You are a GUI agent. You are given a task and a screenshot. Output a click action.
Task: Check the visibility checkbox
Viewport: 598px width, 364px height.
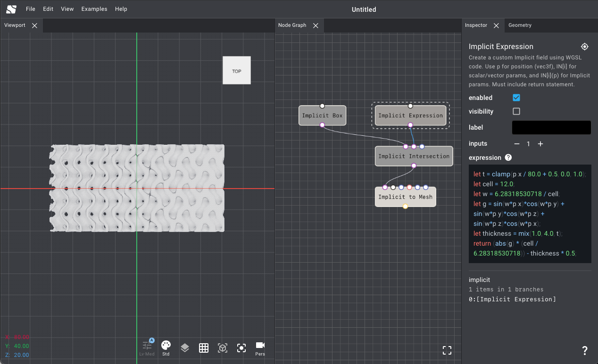(x=516, y=111)
